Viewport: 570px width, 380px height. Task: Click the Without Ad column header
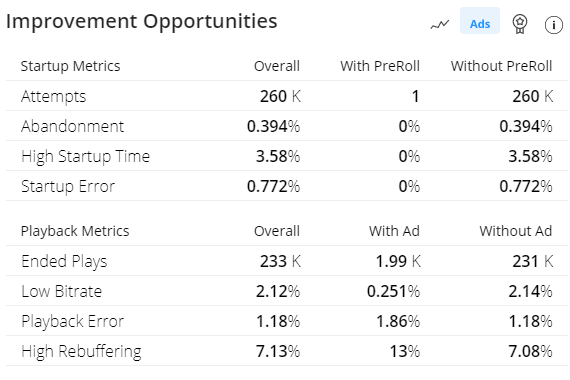(x=515, y=231)
